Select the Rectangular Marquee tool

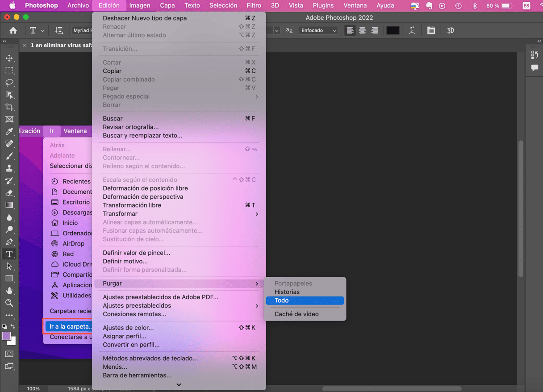(9, 71)
